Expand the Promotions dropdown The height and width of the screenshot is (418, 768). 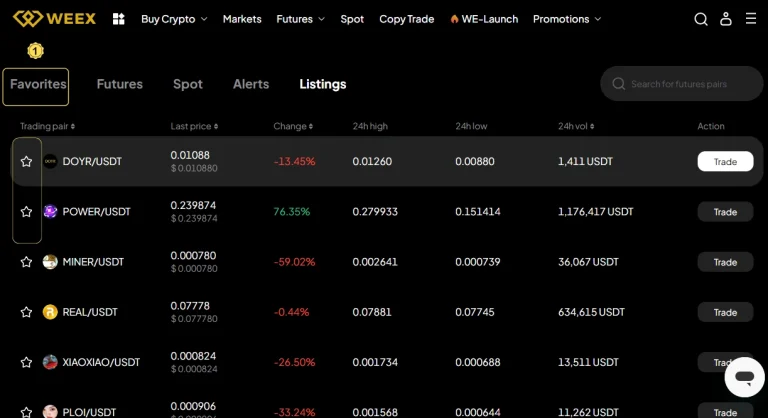567,19
